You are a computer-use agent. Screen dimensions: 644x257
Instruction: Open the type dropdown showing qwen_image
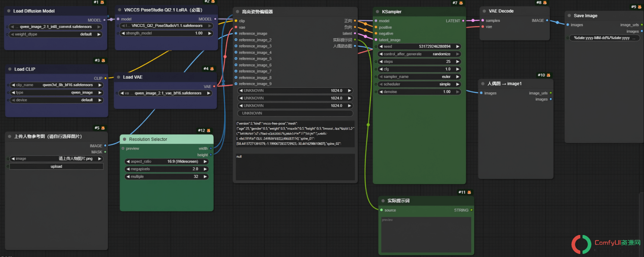(x=57, y=93)
